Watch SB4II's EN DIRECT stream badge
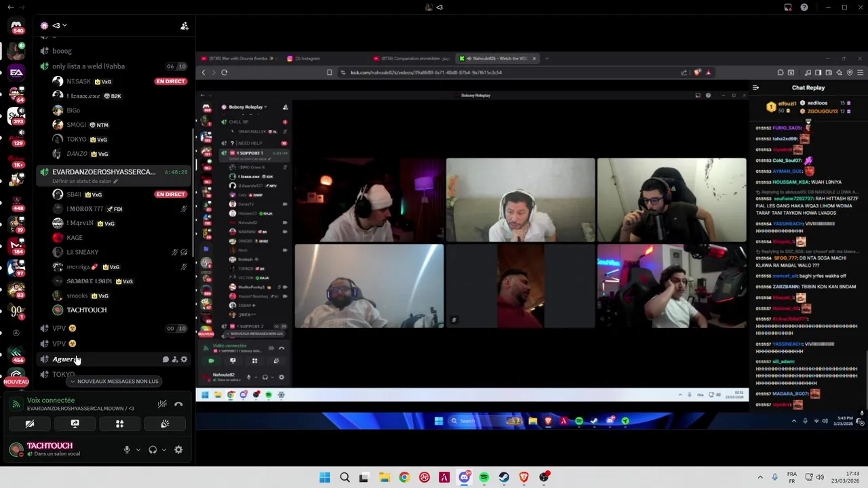 click(170, 195)
